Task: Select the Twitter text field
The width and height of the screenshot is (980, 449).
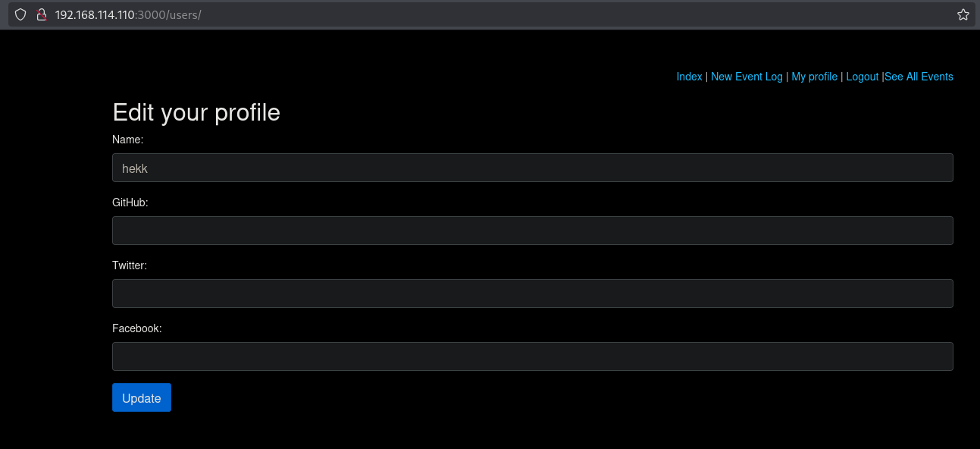Action: point(532,294)
